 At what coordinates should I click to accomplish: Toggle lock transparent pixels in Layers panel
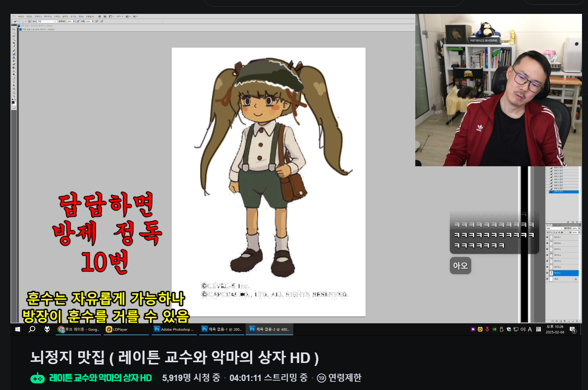554,232
